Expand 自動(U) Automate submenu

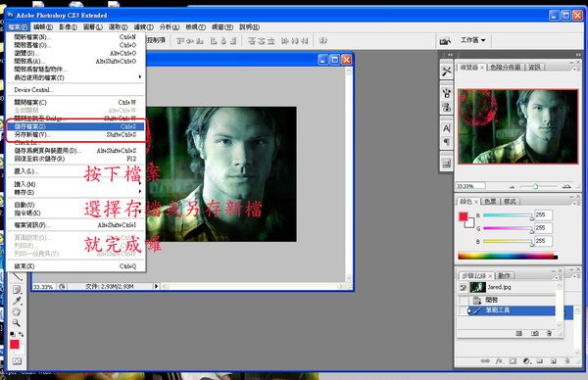coord(75,205)
